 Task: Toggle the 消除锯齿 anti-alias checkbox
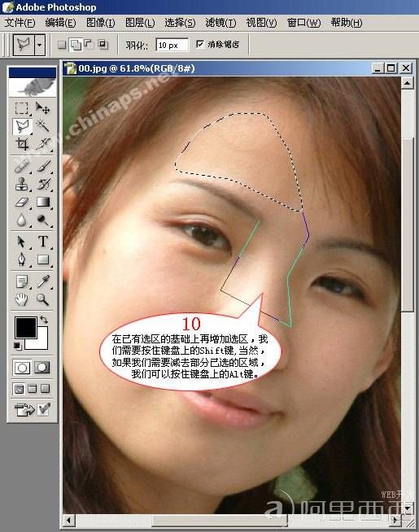click(x=200, y=44)
